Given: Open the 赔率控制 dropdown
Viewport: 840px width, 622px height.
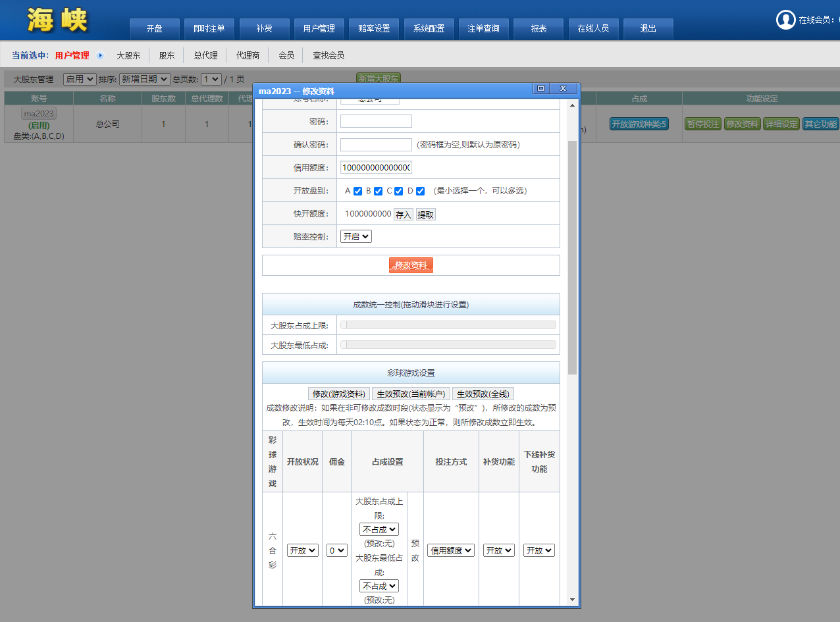Looking at the screenshot, I should coord(356,236).
